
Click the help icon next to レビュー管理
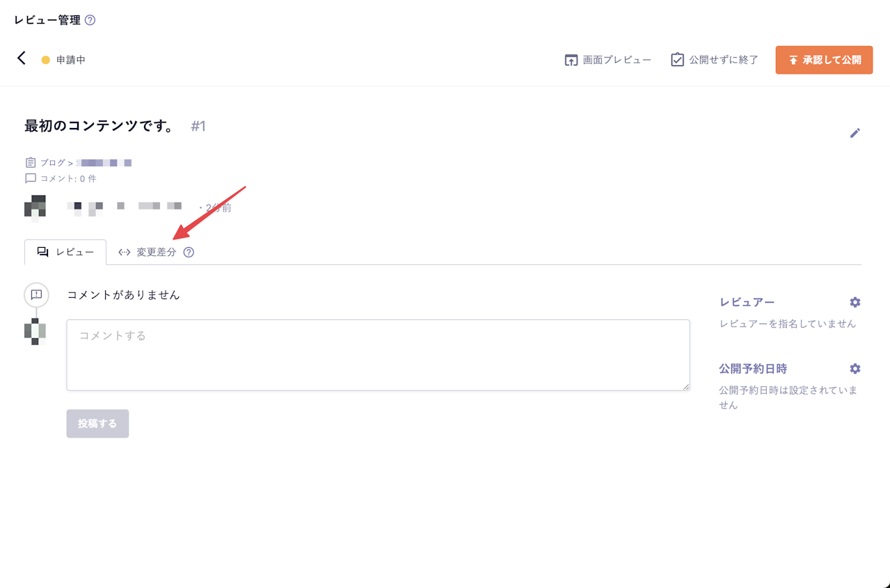tap(88, 21)
